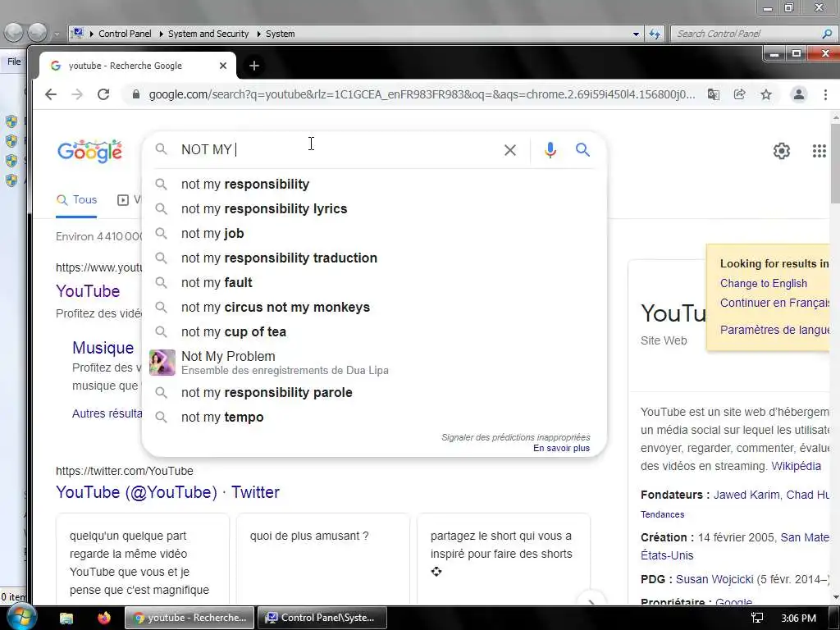Select suggestion "not my tempo"
Image resolution: width=840 pixels, height=630 pixels.
tap(374, 418)
